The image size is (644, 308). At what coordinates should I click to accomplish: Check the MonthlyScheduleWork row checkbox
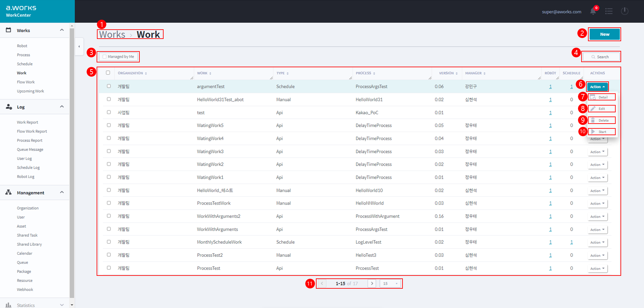(109, 242)
